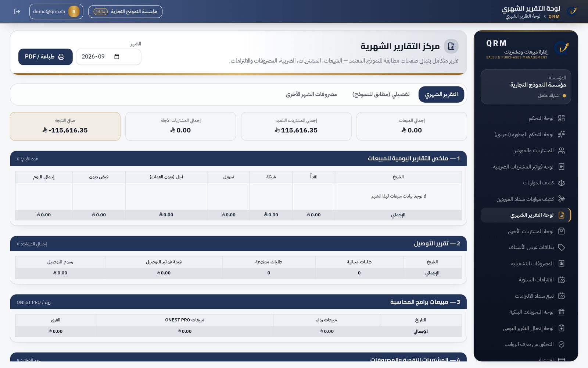The image size is (588, 368).
Task: Open لوحة التحكم dashboard icon in sidebar
Action: pos(561,118)
